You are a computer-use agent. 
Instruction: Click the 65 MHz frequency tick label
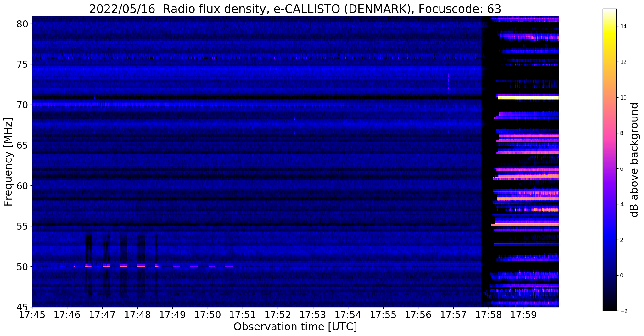[22, 145]
